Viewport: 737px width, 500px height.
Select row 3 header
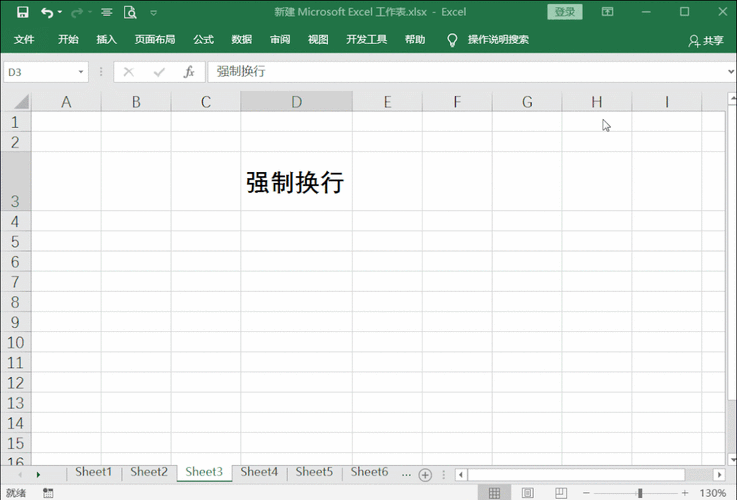(16, 181)
